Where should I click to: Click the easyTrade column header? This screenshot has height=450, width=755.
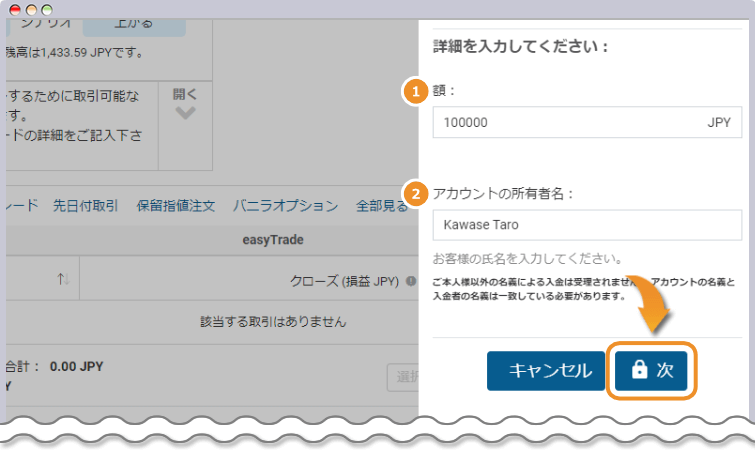pos(273,240)
